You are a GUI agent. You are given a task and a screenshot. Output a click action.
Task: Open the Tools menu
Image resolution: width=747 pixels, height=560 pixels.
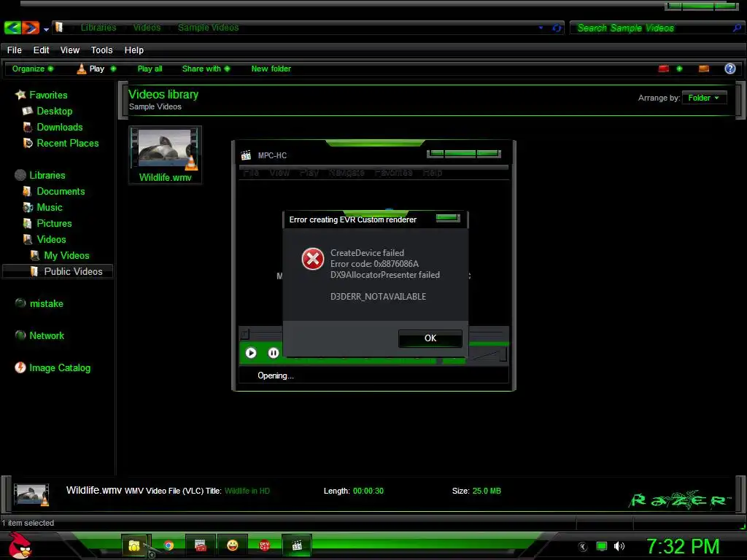(x=101, y=50)
